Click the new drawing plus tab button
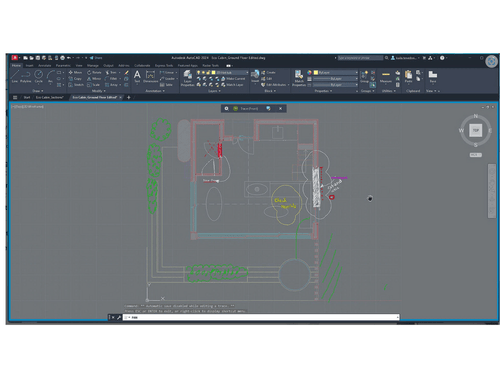 129,97
